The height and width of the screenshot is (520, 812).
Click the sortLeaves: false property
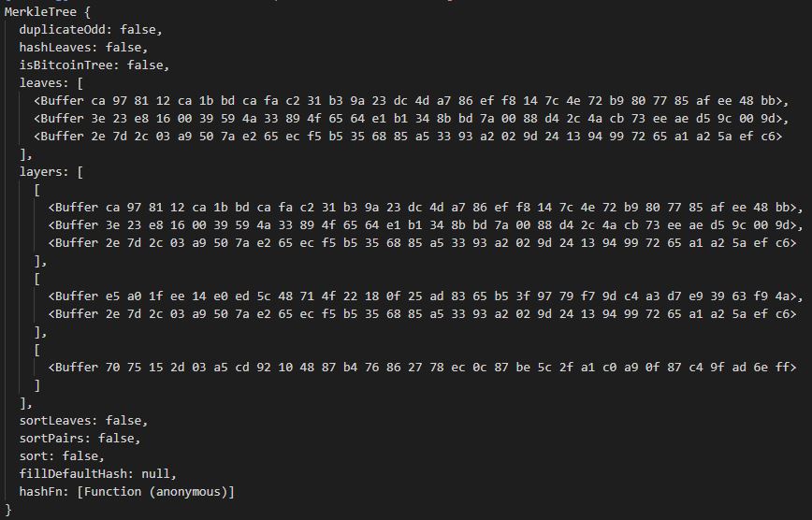(83, 421)
